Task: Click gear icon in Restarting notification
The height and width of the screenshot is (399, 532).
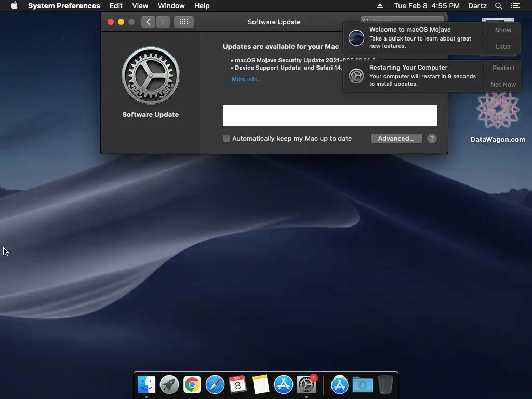Action: click(x=356, y=76)
